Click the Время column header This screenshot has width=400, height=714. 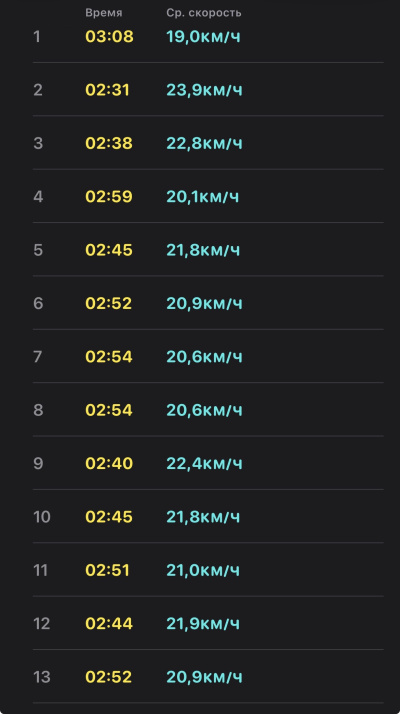tap(103, 13)
